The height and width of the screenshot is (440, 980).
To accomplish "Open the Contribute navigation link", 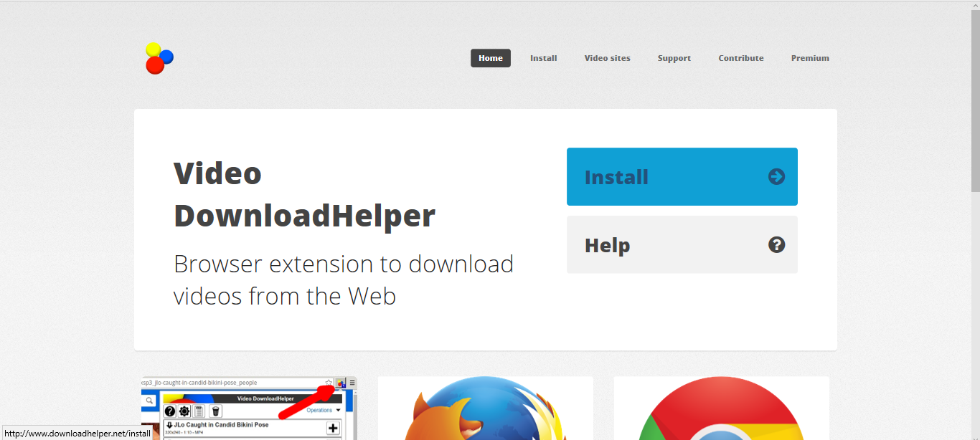I will point(741,58).
